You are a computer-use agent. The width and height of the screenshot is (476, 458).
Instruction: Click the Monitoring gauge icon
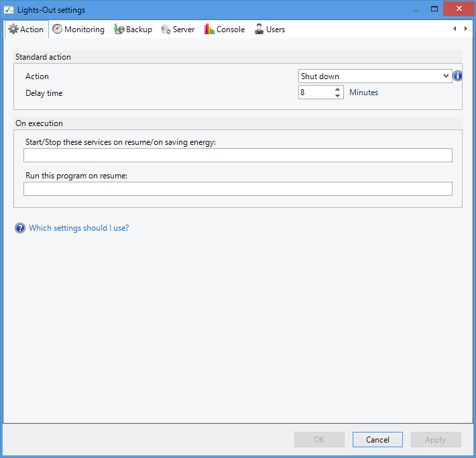[58, 29]
